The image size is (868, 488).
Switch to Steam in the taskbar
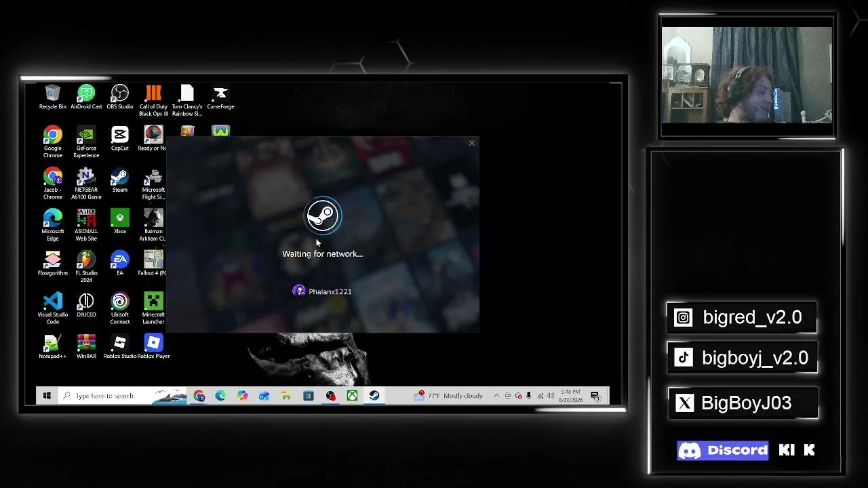374,396
